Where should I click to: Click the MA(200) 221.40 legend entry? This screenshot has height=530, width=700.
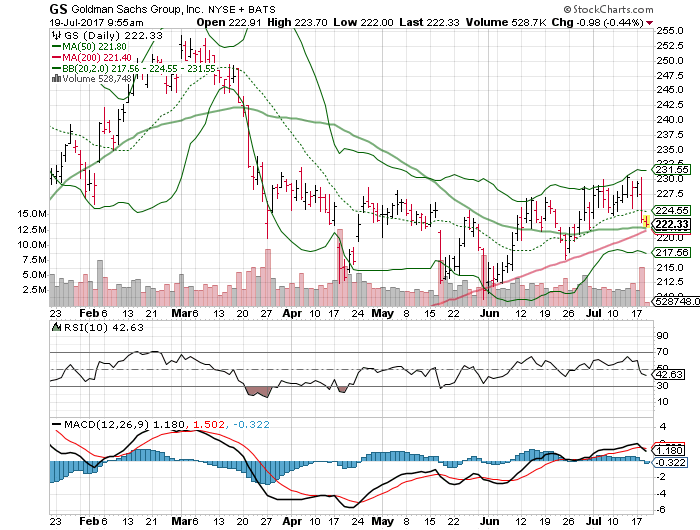(97, 58)
